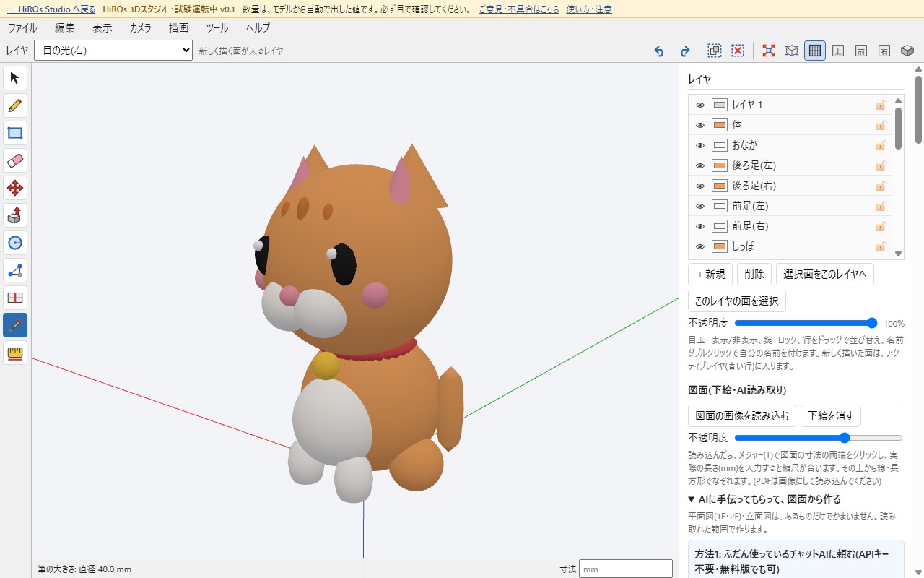
Task: Click 図面の画像を読み込む button
Action: (x=742, y=415)
